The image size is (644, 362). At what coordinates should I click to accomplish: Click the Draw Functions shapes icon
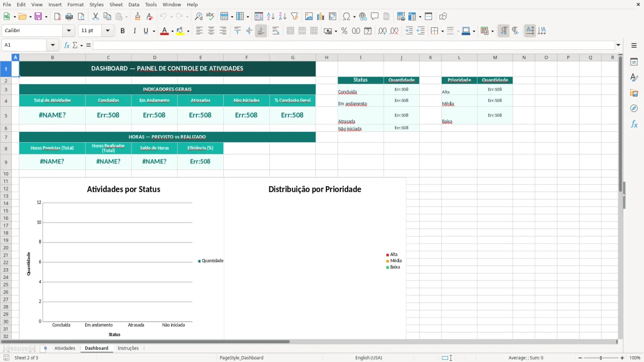pos(443,17)
